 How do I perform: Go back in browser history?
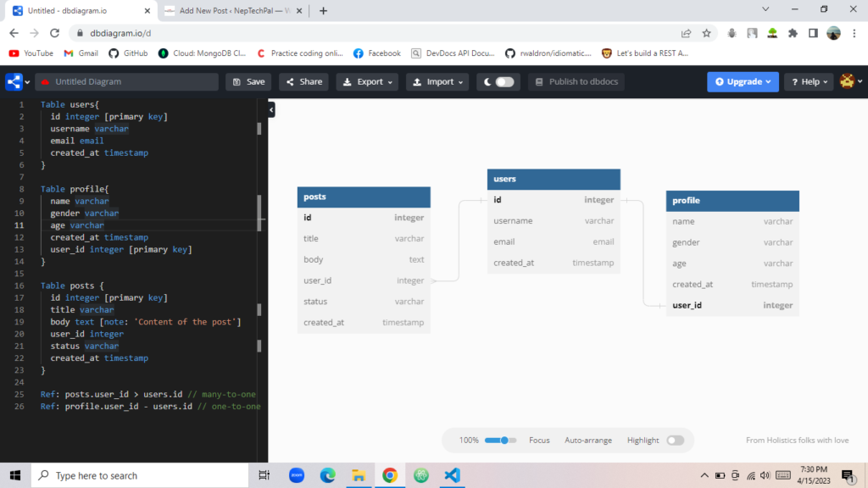(14, 33)
